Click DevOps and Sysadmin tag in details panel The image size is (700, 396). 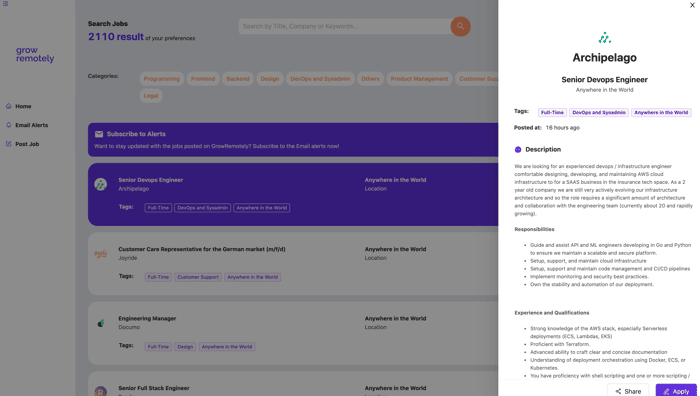599,113
